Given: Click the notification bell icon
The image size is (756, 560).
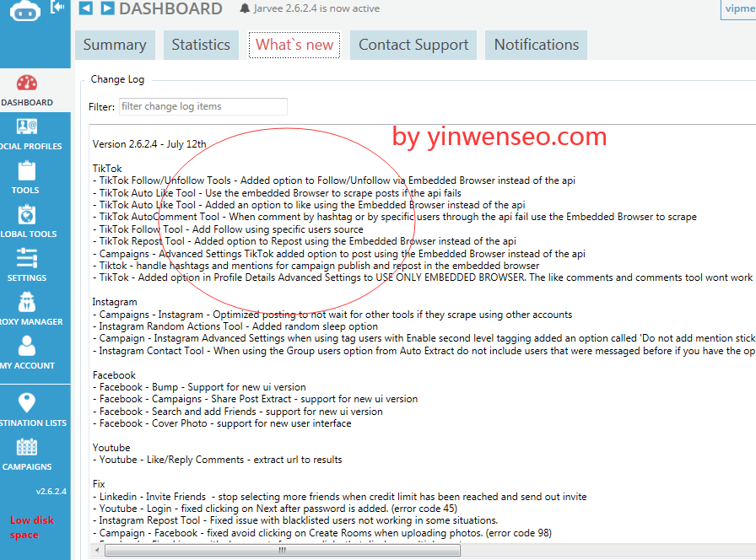Looking at the screenshot, I should click(x=245, y=8).
